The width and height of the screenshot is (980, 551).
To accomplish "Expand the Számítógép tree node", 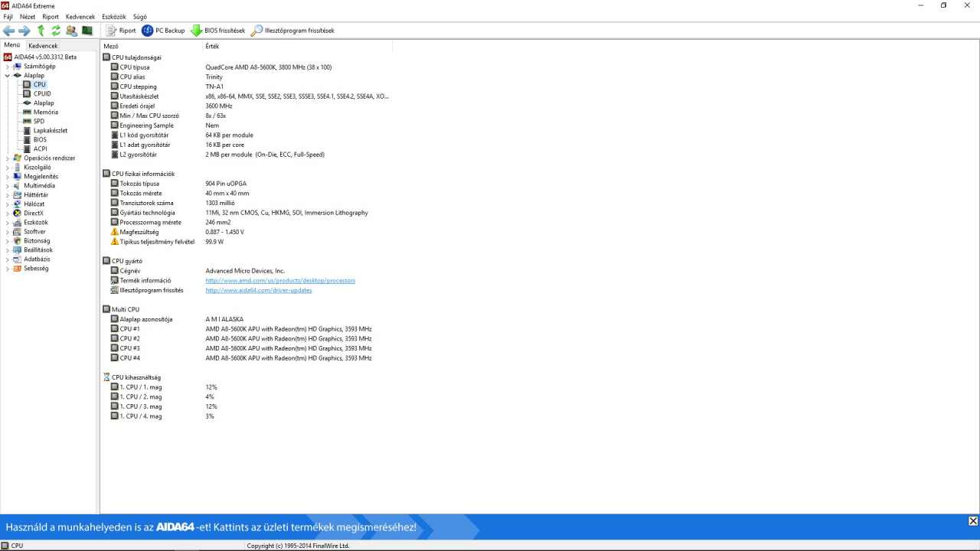I will [x=8, y=67].
